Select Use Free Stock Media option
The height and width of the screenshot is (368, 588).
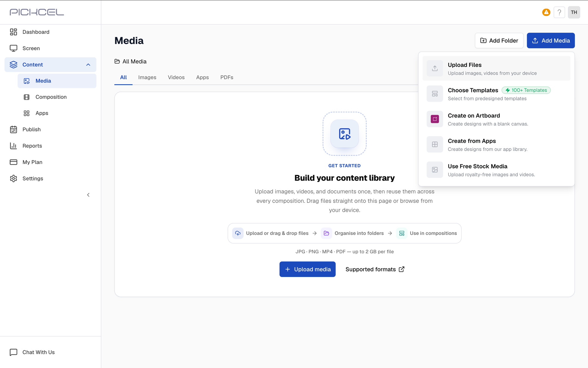point(496,170)
